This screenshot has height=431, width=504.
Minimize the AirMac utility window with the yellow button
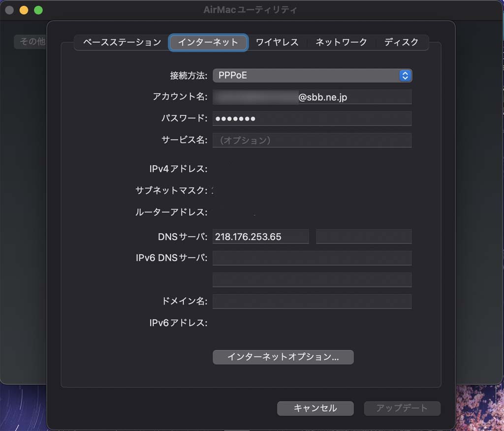pyautogui.click(x=24, y=10)
